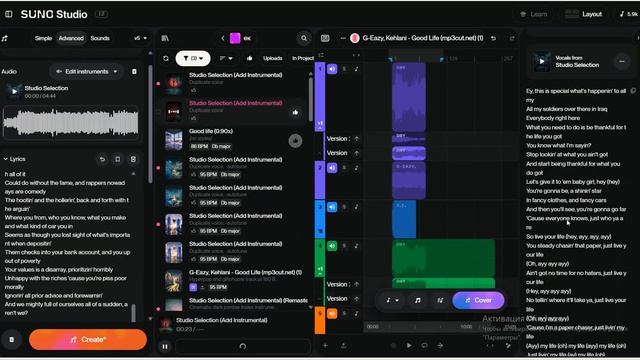Switch to the Simple tab
Screen dimensions: 640x360
coord(43,38)
